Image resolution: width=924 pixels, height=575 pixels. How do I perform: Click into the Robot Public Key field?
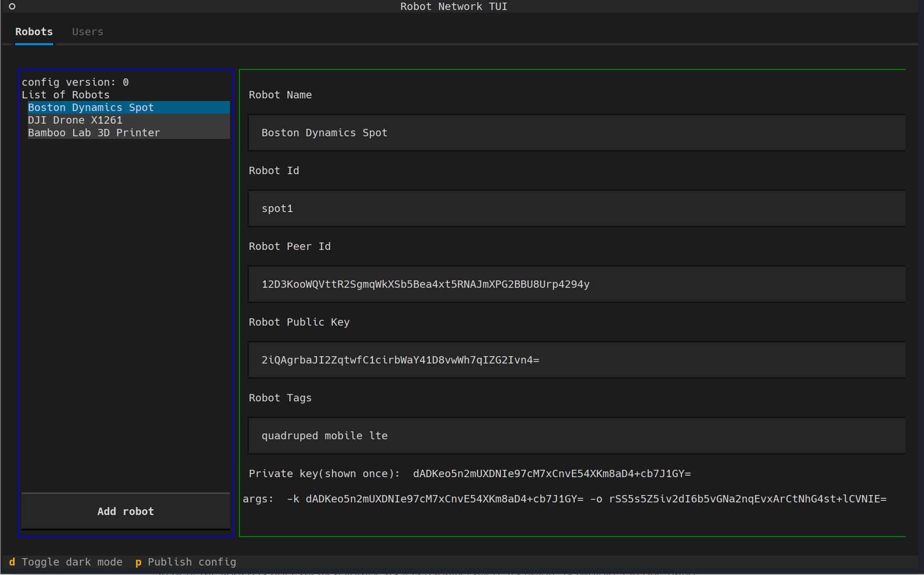(576, 360)
